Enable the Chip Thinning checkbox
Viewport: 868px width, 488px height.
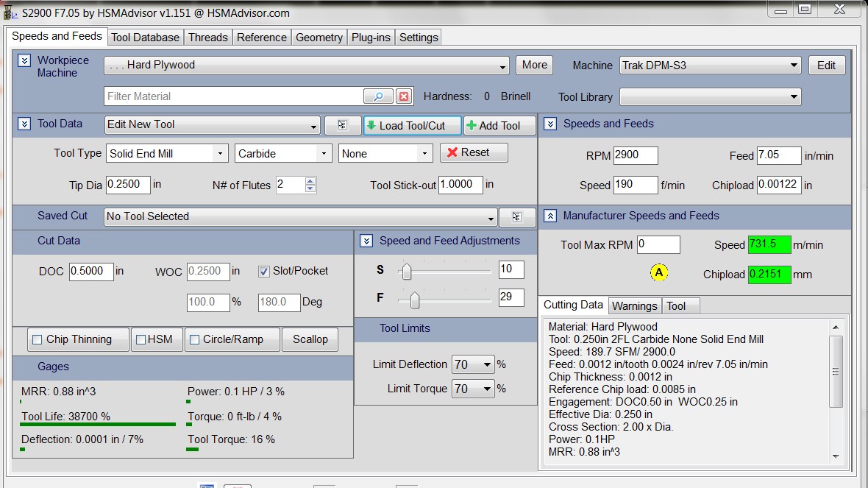point(38,339)
